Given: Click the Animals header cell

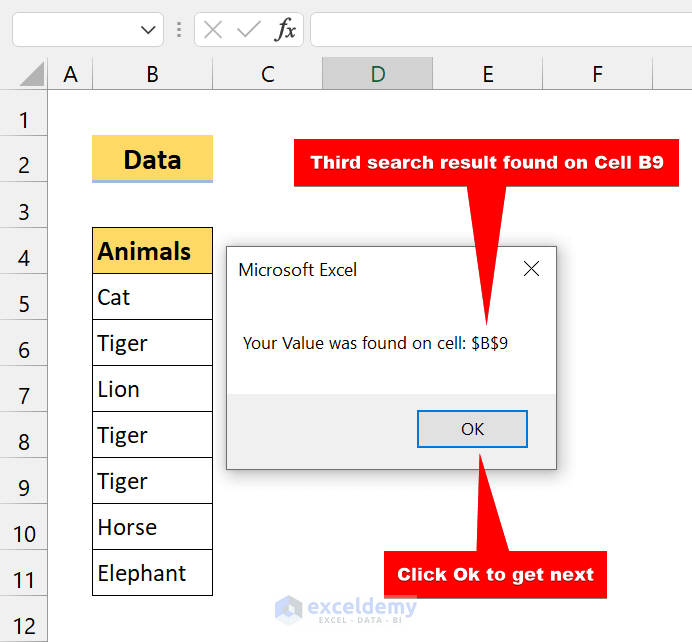Looking at the screenshot, I should [x=152, y=251].
